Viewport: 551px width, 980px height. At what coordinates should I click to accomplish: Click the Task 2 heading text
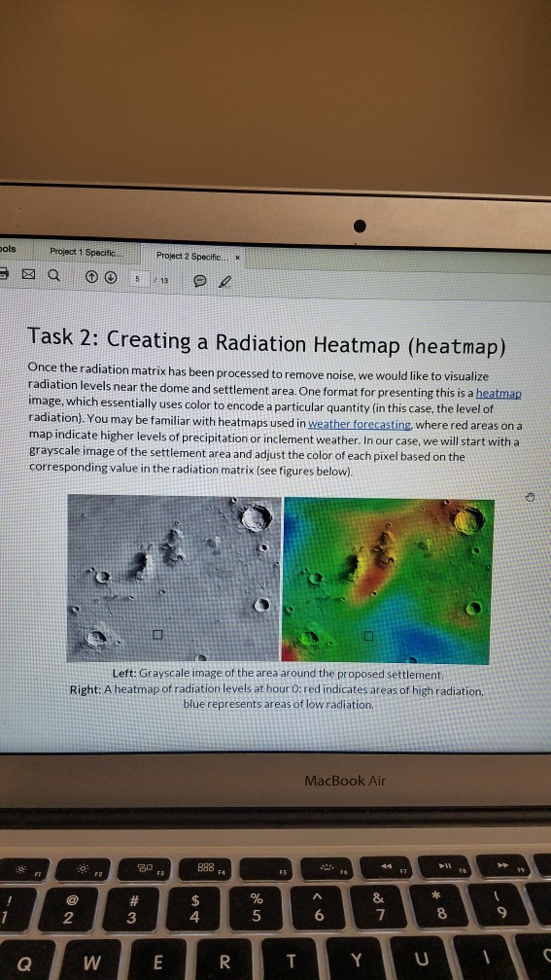pyautogui.click(x=266, y=342)
